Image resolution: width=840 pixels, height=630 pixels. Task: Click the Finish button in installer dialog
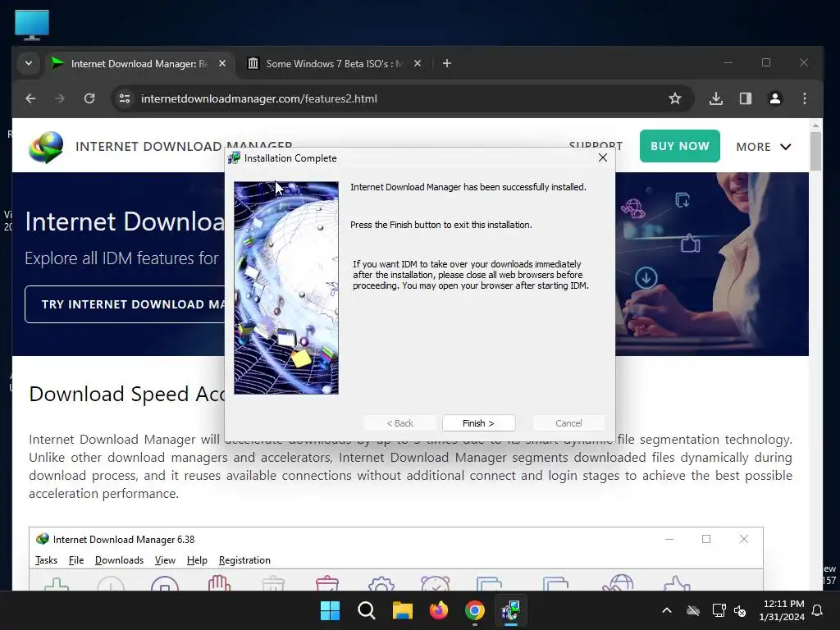478,423
